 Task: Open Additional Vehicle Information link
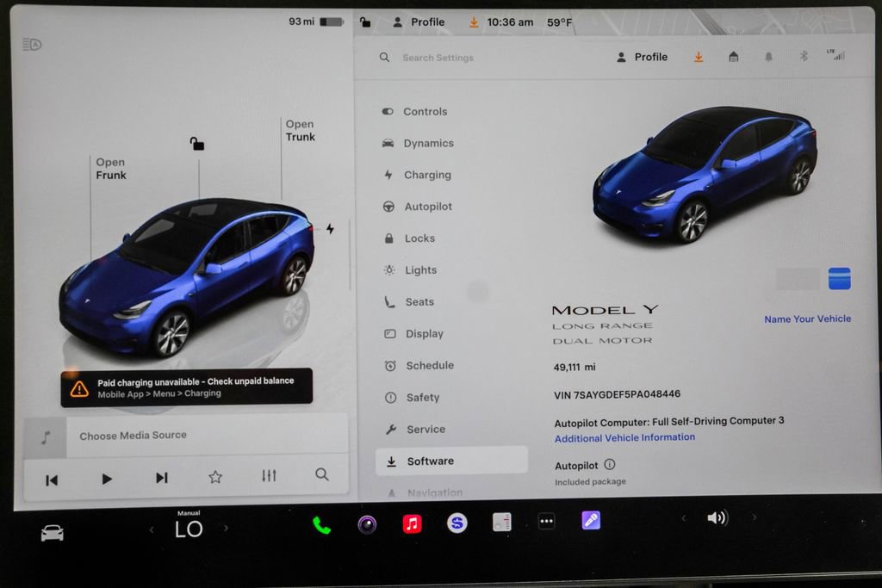pyautogui.click(x=624, y=437)
